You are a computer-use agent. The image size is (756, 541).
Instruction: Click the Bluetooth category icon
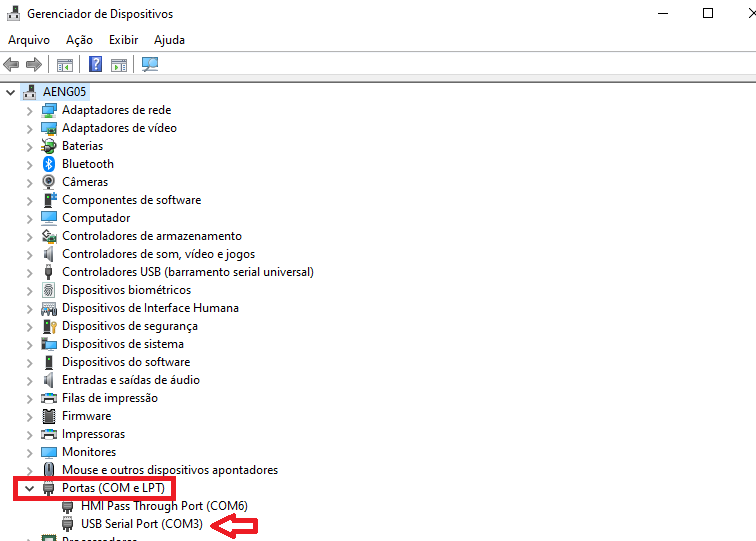tap(49, 164)
